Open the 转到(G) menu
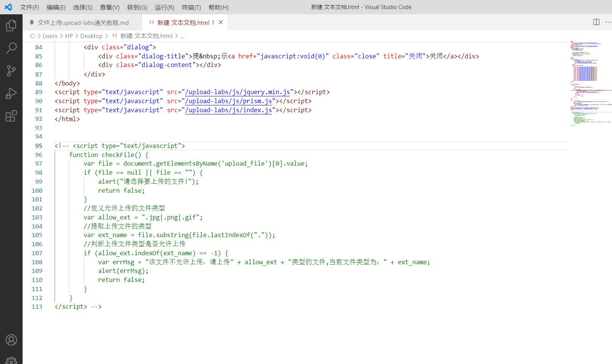Image resolution: width=612 pixels, height=364 pixels. 137,7
